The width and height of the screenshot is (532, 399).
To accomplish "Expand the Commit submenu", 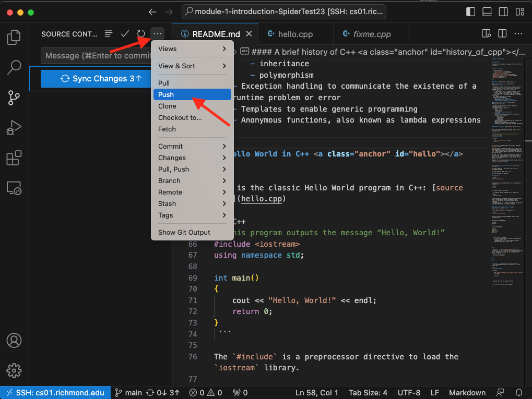I will [x=192, y=146].
